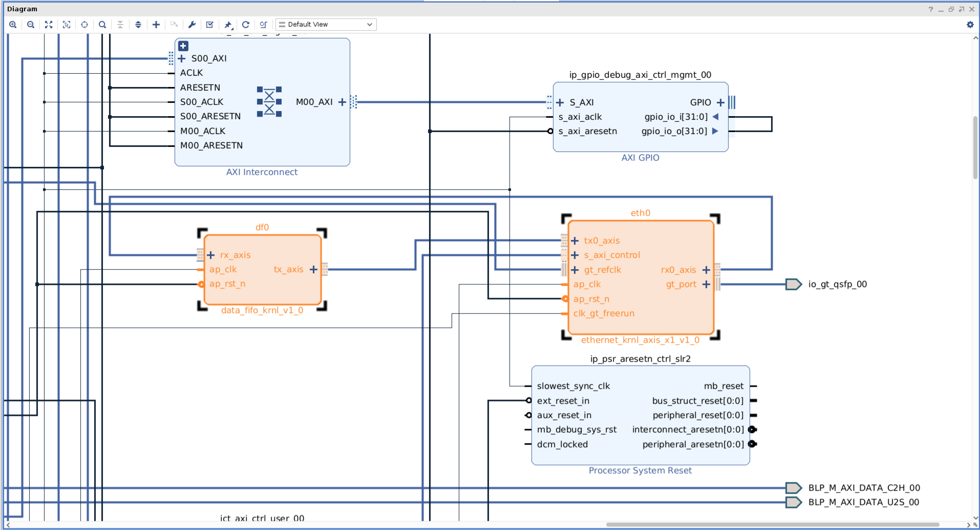Click the Expand All icon
This screenshot has height=530, width=980.
coord(138,25)
